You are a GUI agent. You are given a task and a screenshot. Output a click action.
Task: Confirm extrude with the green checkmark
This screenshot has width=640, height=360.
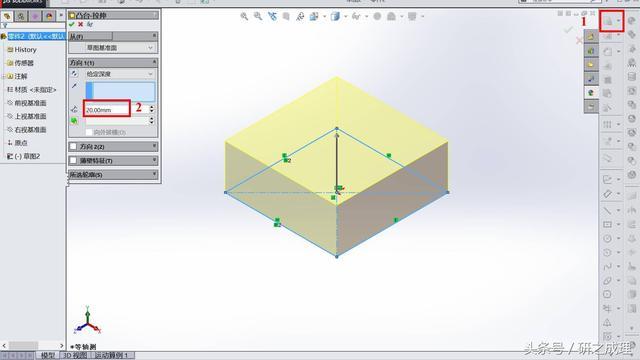coord(72,24)
